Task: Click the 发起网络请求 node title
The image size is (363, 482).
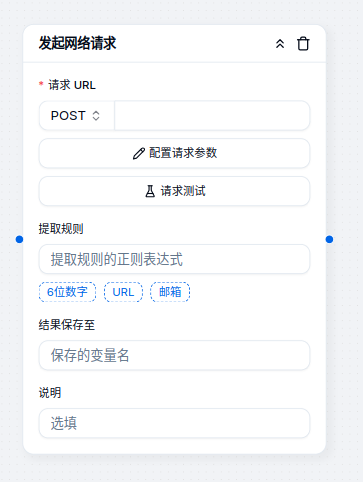Action: pyautogui.click(x=77, y=43)
